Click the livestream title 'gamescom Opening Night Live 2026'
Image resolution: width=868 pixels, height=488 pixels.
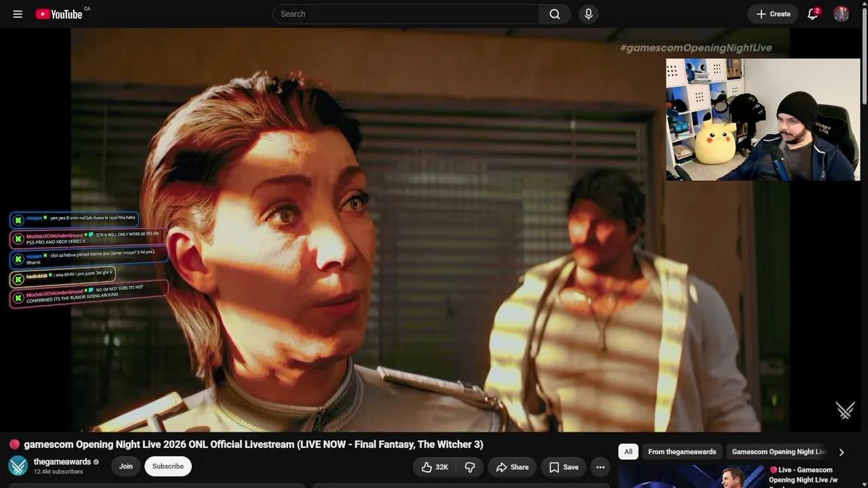[254, 445]
